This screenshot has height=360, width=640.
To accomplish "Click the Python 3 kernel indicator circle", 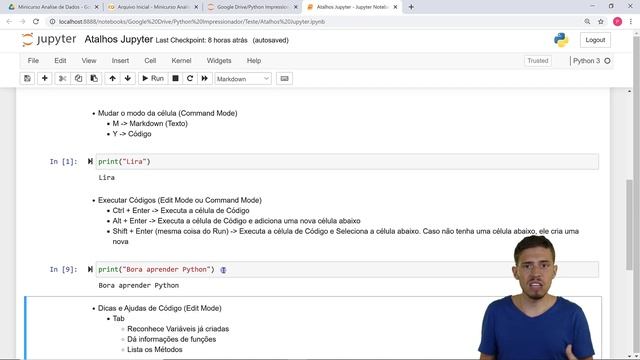I will point(607,61).
